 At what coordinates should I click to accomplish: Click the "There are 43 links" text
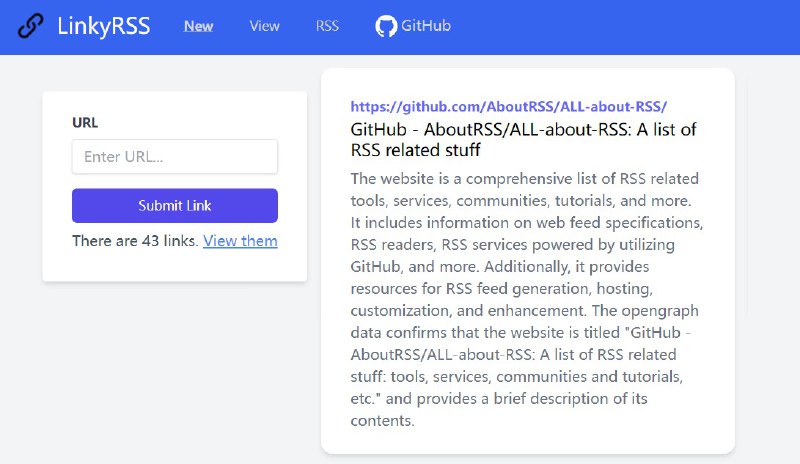135,241
